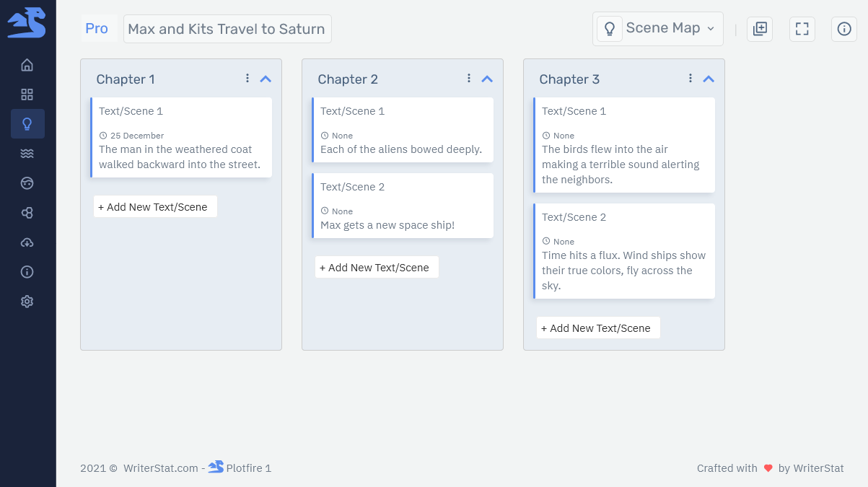This screenshot has width=868, height=487.
Task: Collapse Chapter 3 using its chevron
Action: 708,78
